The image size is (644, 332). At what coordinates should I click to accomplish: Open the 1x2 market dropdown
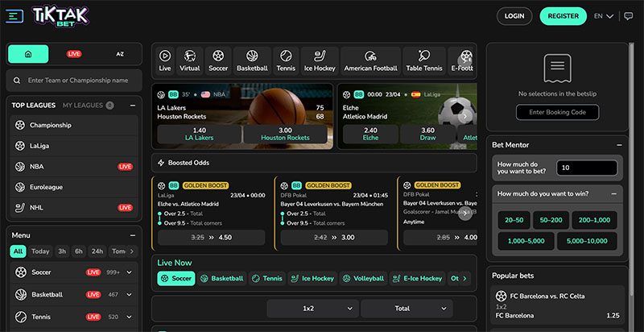[313, 309]
